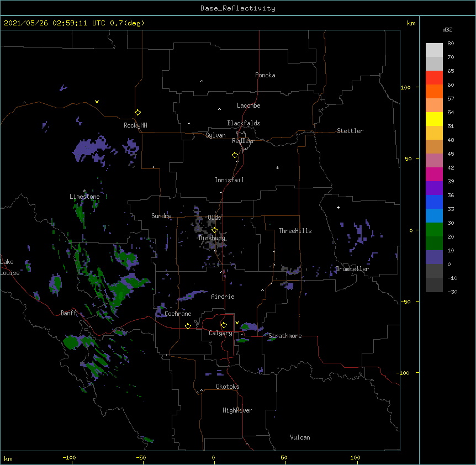This screenshot has height=465, width=476.
Task: Click the large purple echo northwest of Limestone
Action: coord(90,149)
